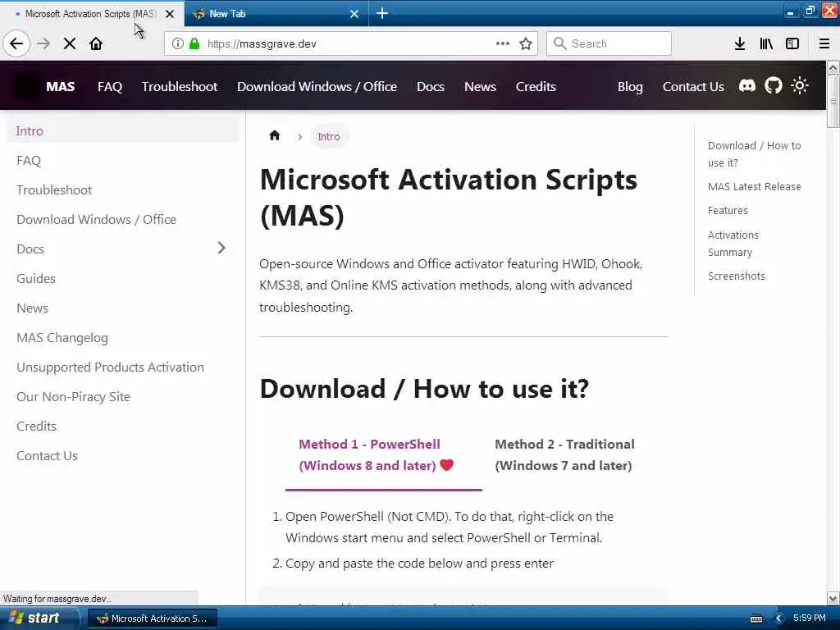Stop loading with the X button
This screenshot has width=840, height=630.
point(70,43)
